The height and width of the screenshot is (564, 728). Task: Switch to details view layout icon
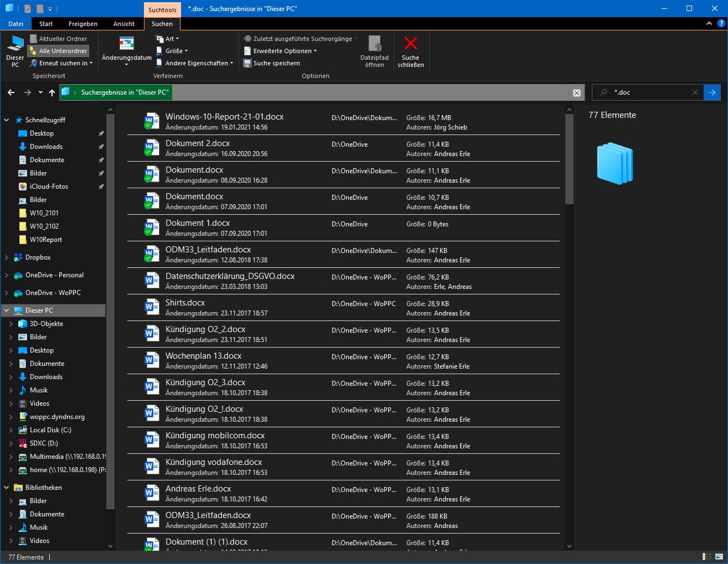pos(707,556)
